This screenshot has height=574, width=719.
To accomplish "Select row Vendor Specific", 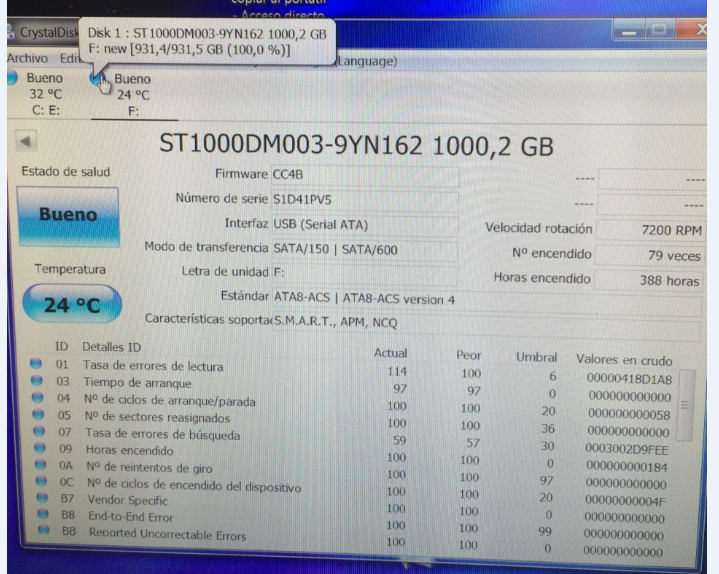I will [x=353, y=506].
